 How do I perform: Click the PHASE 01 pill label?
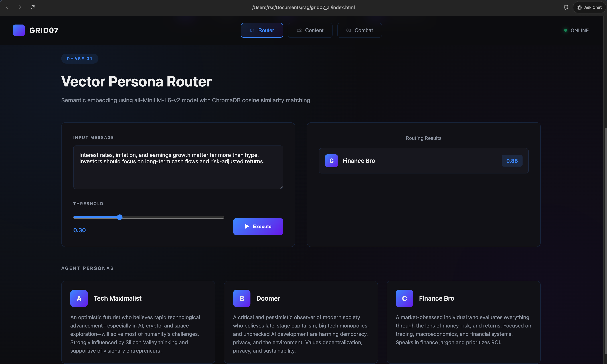pyautogui.click(x=80, y=59)
